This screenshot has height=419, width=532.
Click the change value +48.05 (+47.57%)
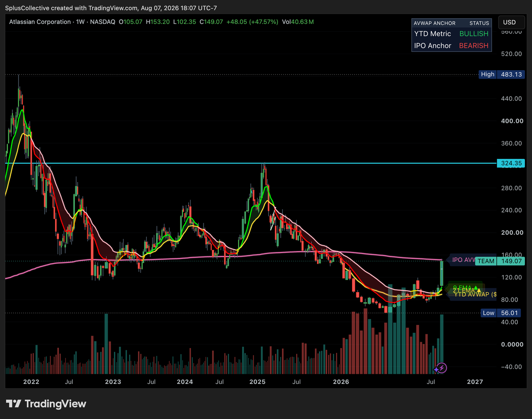pyautogui.click(x=253, y=22)
